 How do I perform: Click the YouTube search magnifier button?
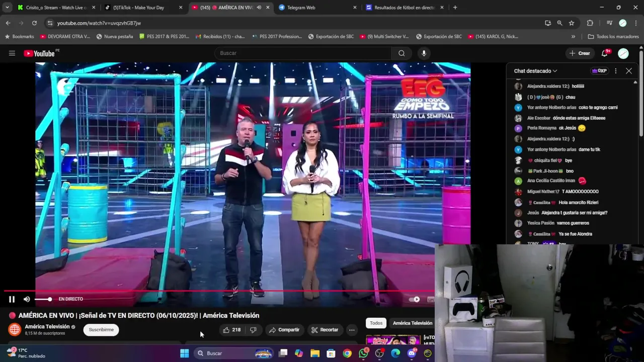click(x=401, y=53)
